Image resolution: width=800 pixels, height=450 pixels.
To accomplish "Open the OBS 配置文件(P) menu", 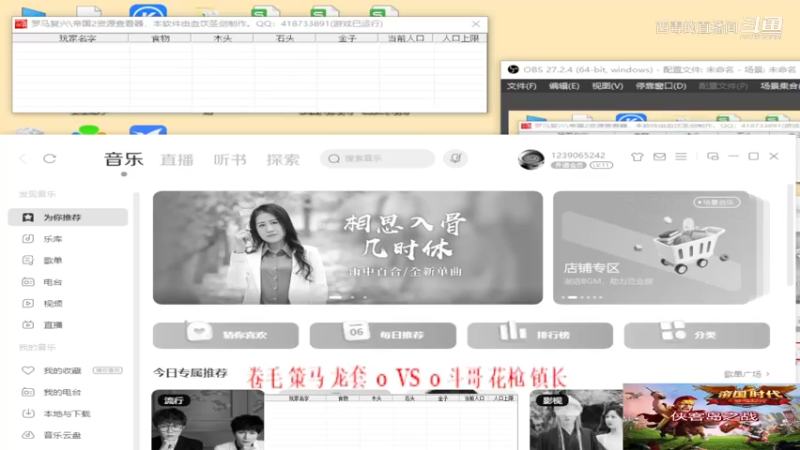I will (x=723, y=86).
